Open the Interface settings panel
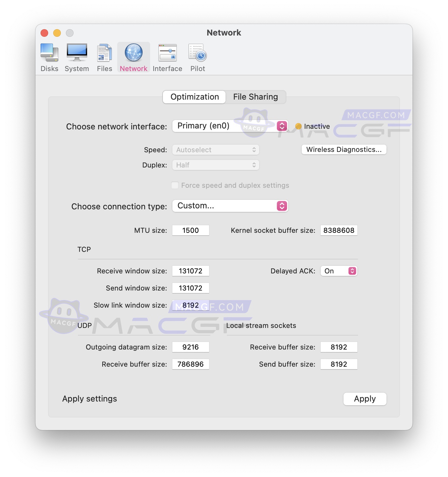The image size is (448, 477). pos(167,57)
